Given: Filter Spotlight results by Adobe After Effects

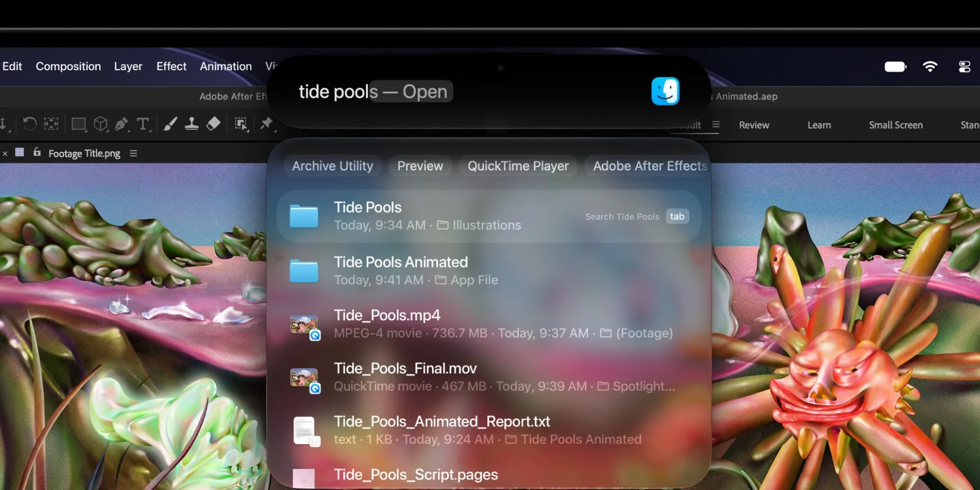Looking at the screenshot, I should [648, 166].
